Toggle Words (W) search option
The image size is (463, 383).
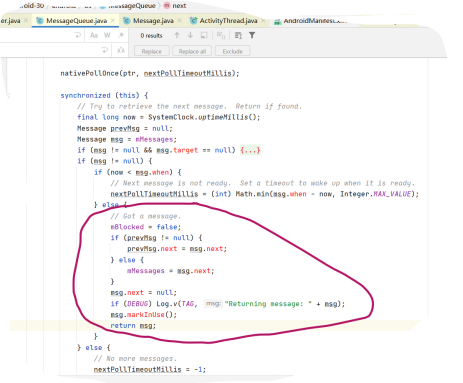click(x=107, y=35)
